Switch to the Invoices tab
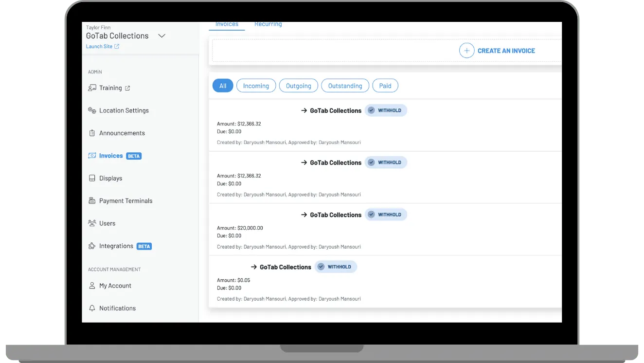 pos(227,24)
